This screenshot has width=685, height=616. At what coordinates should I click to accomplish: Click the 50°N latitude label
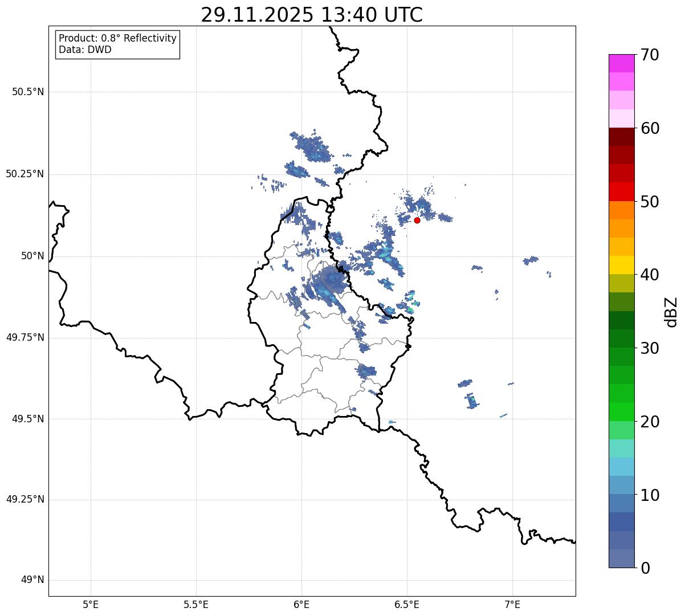click(x=32, y=256)
